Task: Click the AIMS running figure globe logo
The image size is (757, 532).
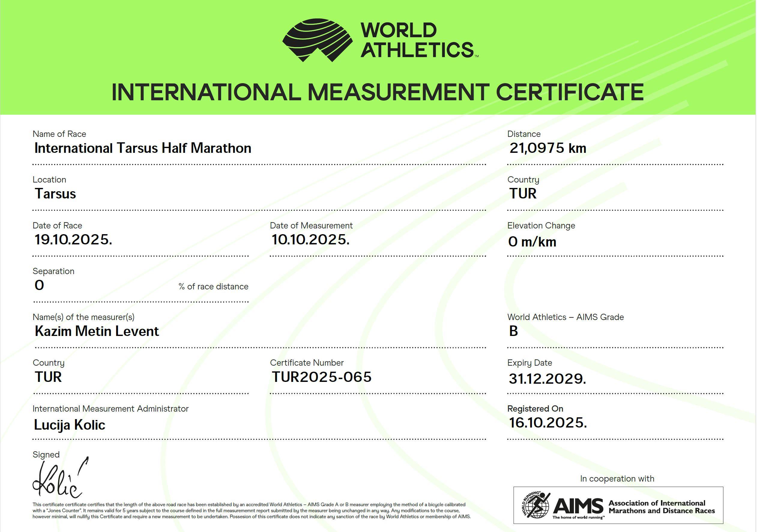Action: 536,505
